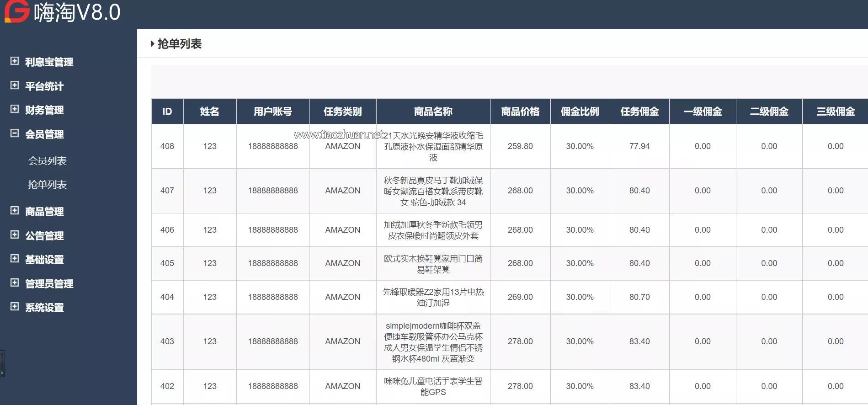
Task: Open the 公告管理 menu label
Action: click(44, 236)
